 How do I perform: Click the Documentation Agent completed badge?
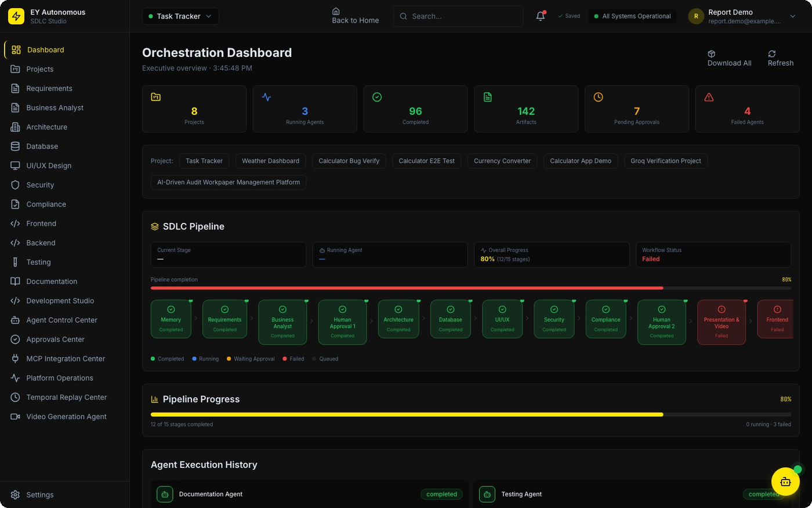tap(442, 494)
